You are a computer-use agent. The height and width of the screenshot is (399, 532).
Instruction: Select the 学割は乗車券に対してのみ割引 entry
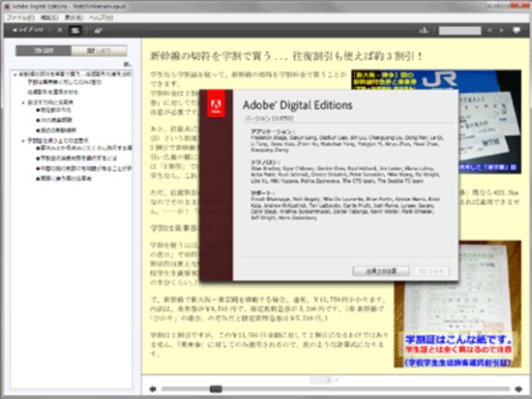pyautogui.click(x=64, y=82)
